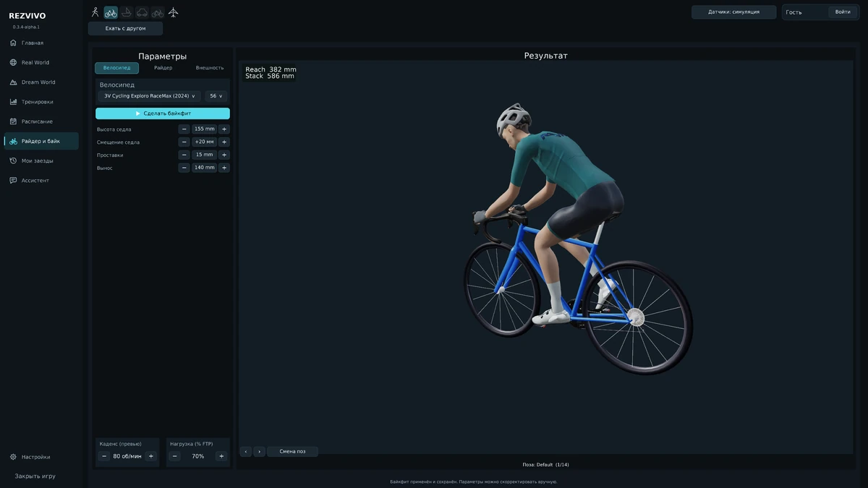Click the Войти login button
The image size is (868, 488).
tap(843, 12)
